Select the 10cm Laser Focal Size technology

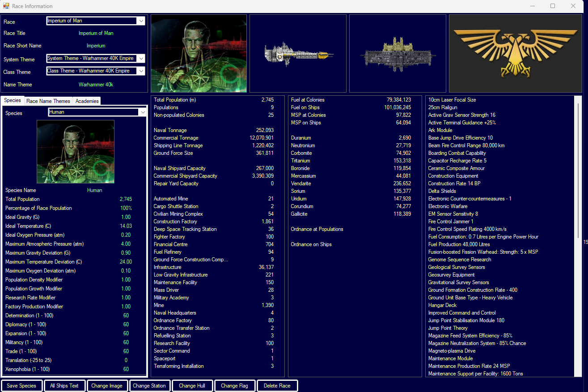coord(452,100)
